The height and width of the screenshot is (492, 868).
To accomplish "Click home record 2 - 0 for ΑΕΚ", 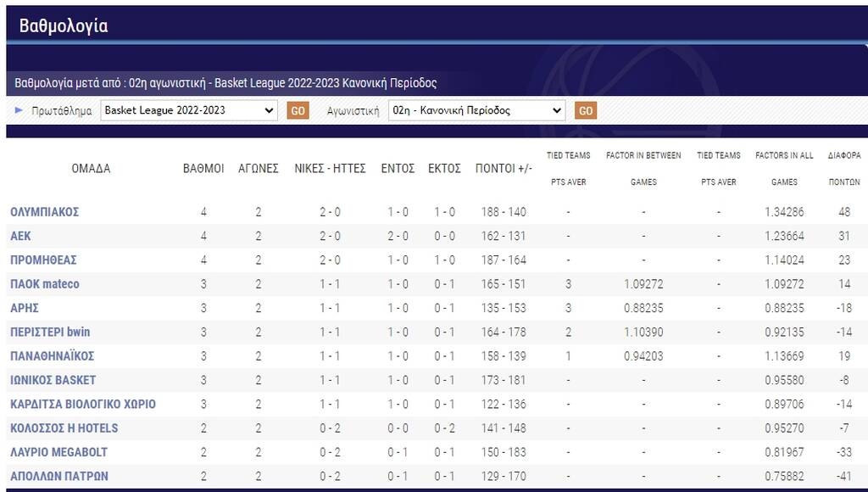I will pyautogui.click(x=398, y=236).
